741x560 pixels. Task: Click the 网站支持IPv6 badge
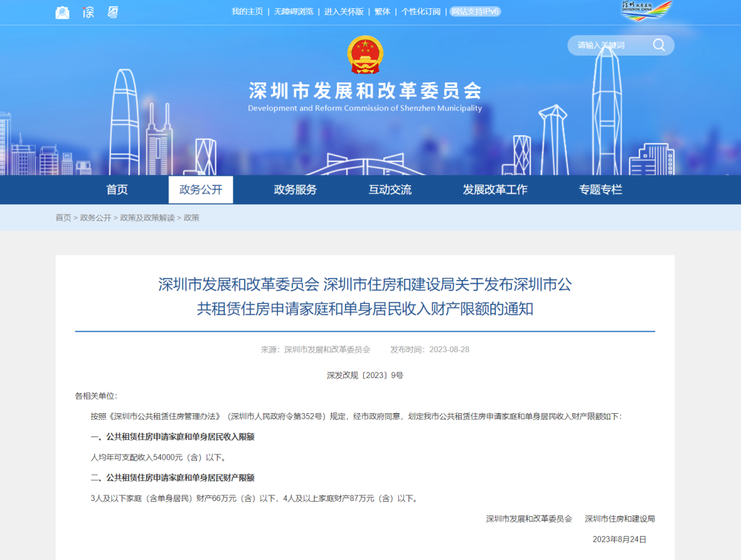(475, 12)
